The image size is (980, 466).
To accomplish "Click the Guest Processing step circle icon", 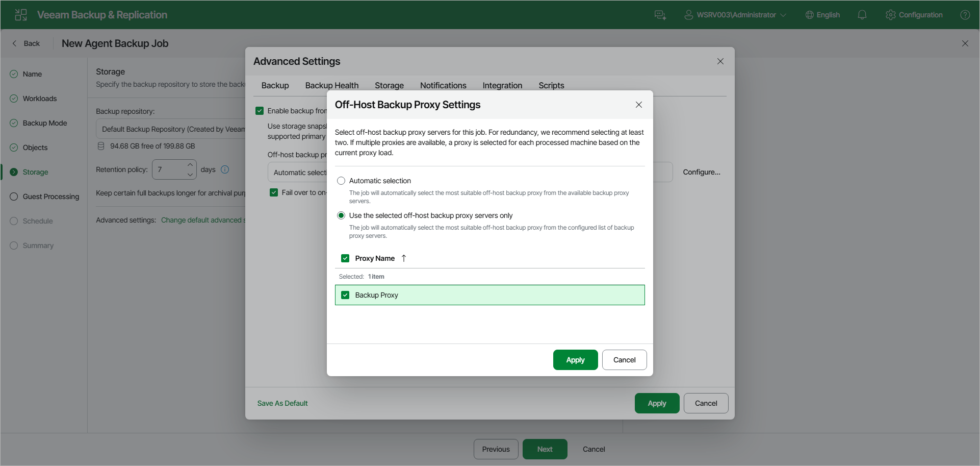I will [x=14, y=197].
